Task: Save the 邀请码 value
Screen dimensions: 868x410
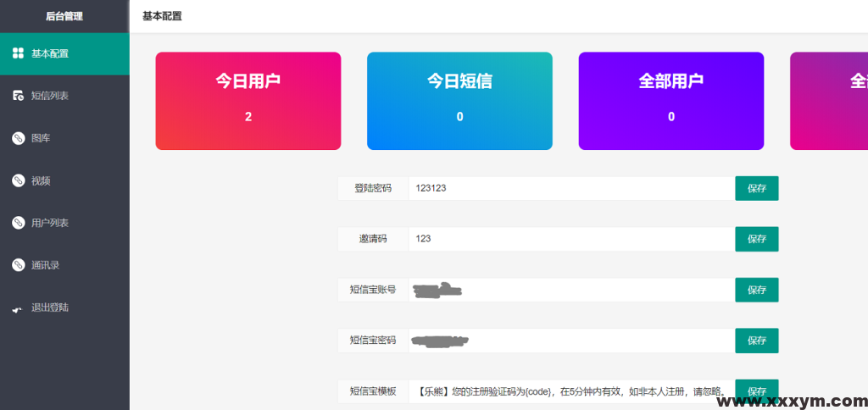Action: (756, 239)
